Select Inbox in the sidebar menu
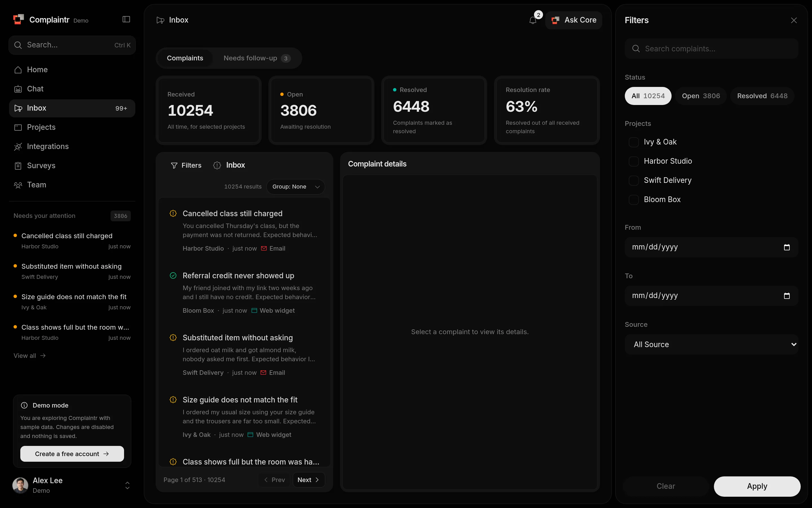Image resolution: width=812 pixels, height=508 pixels. (x=72, y=108)
